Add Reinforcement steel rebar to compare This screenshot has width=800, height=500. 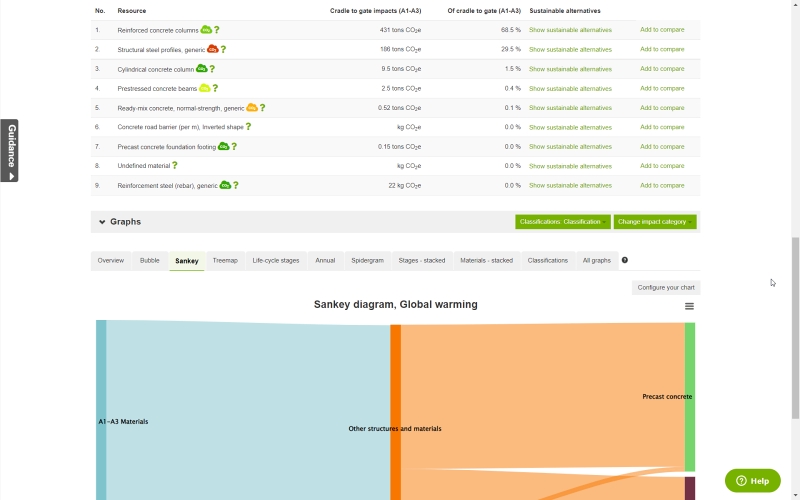(662, 185)
